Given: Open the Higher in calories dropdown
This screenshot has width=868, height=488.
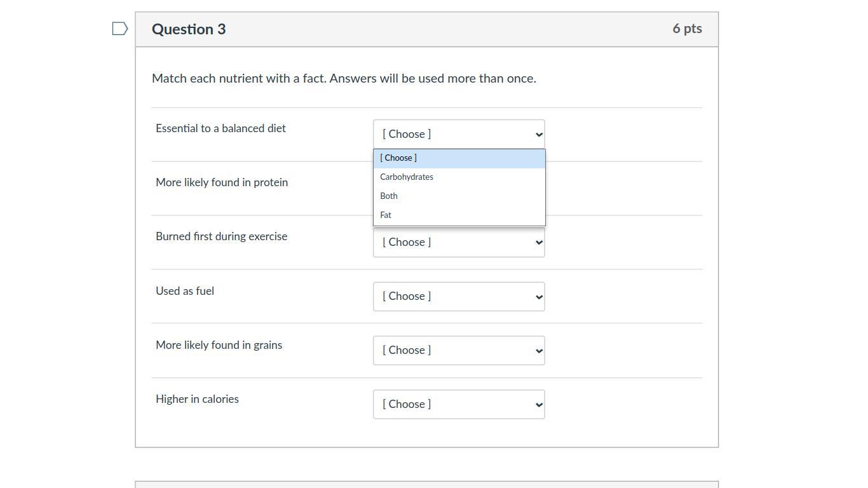Looking at the screenshot, I should tap(458, 405).
